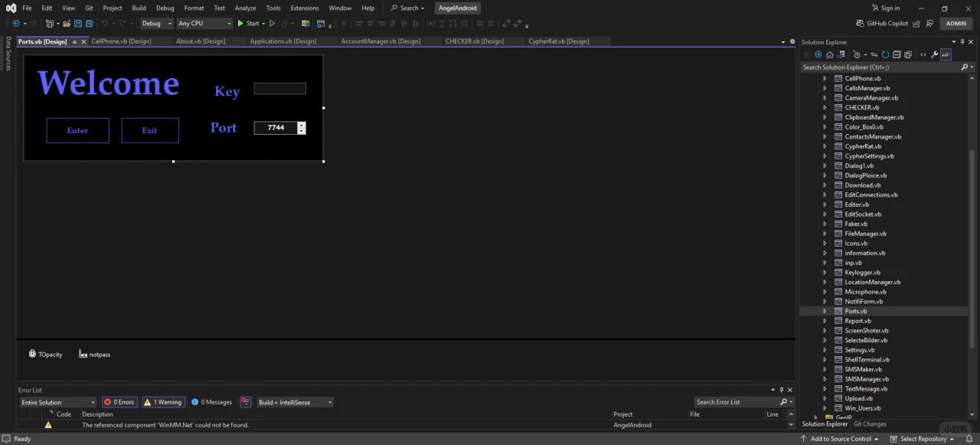Click the Key text box on form
980x445 pixels.
[279, 89]
